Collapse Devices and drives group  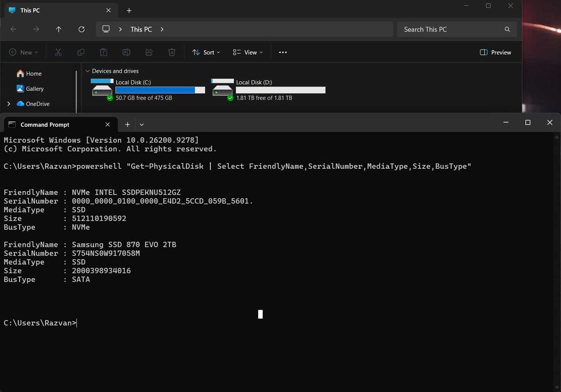88,71
